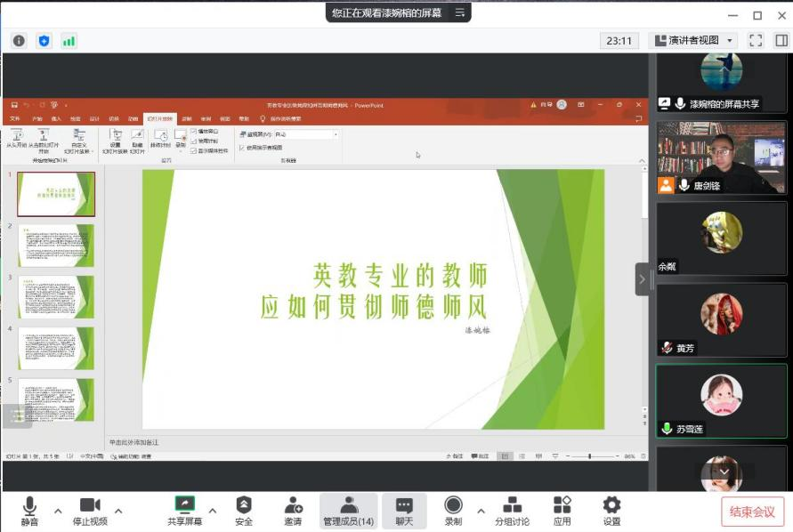
Task: Open the Chat panel
Action: [404, 505]
